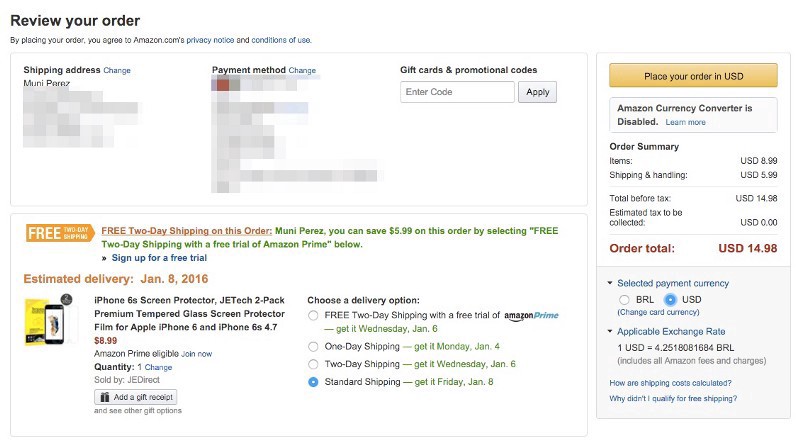Image resolution: width=800 pixels, height=442 pixels.
Task: Click the FREE Two-Day shipping badge icon
Action: pyautogui.click(x=59, y=232)
